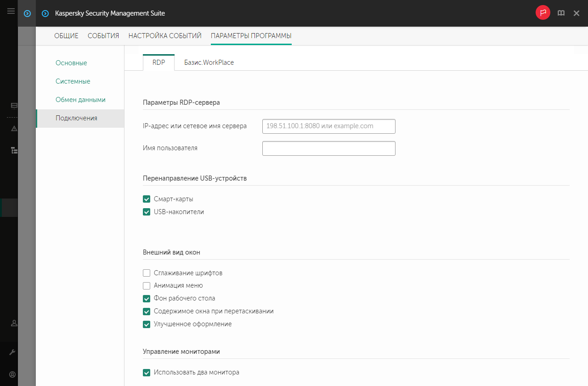Toggle Использовать два монитора checkbox

point(147,373)
